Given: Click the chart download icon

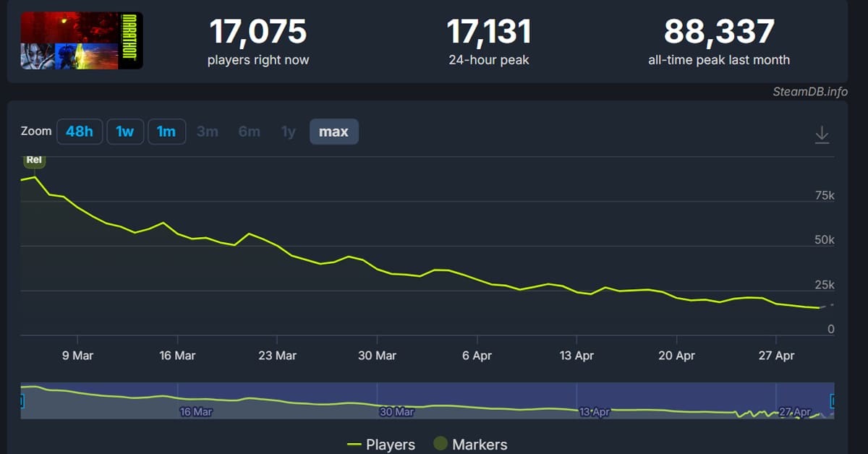Looking at the screenshot, I should 822,134.
